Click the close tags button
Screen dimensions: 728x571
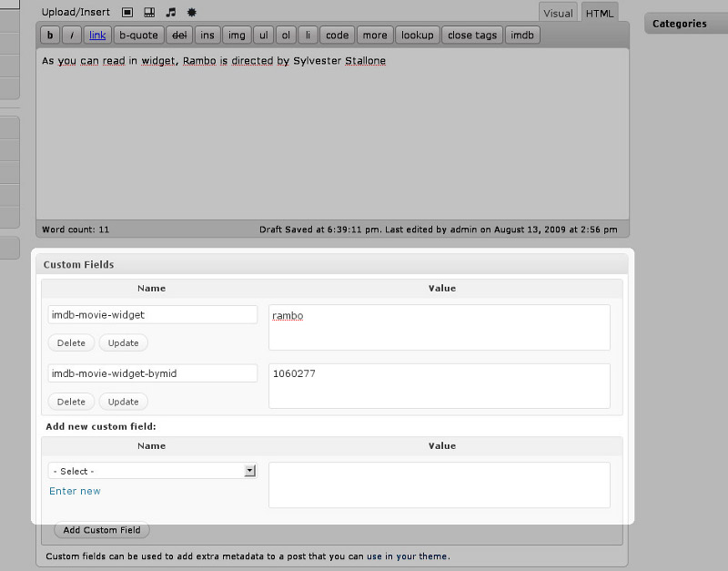(x=472, y=36)
